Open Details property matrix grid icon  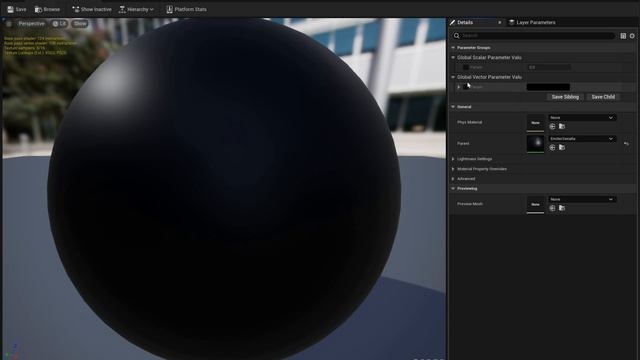pos(623,36)
